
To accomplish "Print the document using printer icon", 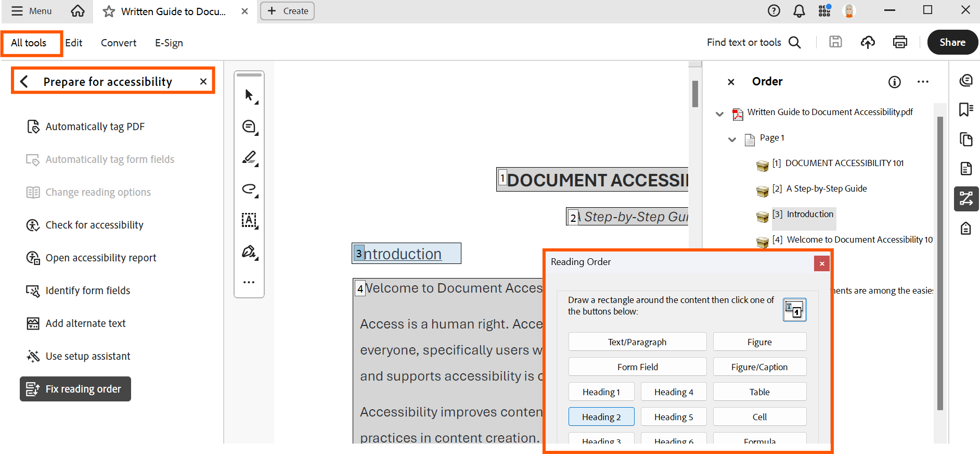I will [900, 42].
